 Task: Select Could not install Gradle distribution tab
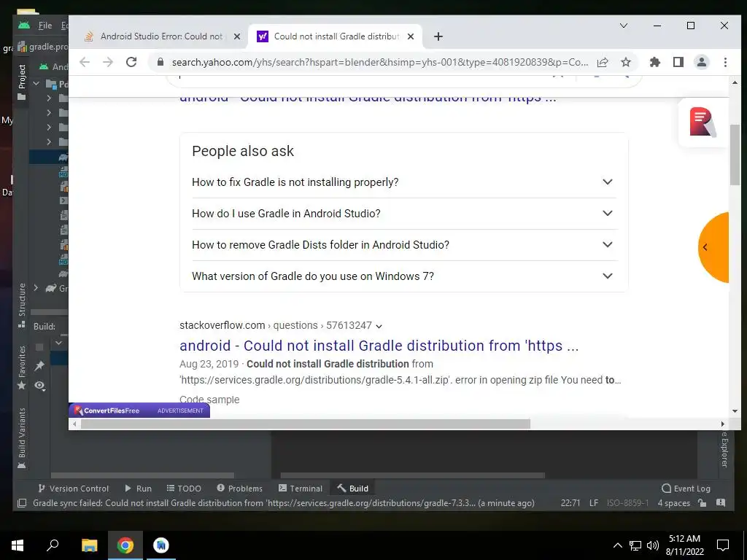tap(336, 36)
